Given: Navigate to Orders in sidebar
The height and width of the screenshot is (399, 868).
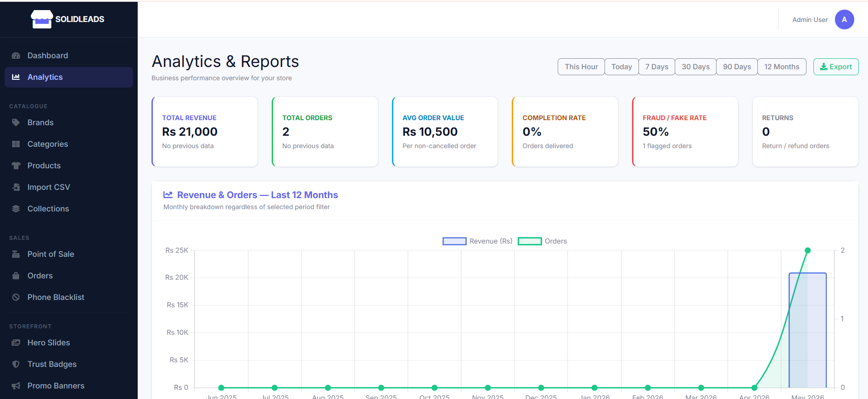Looking at the screenshot, I should point(69,276).
